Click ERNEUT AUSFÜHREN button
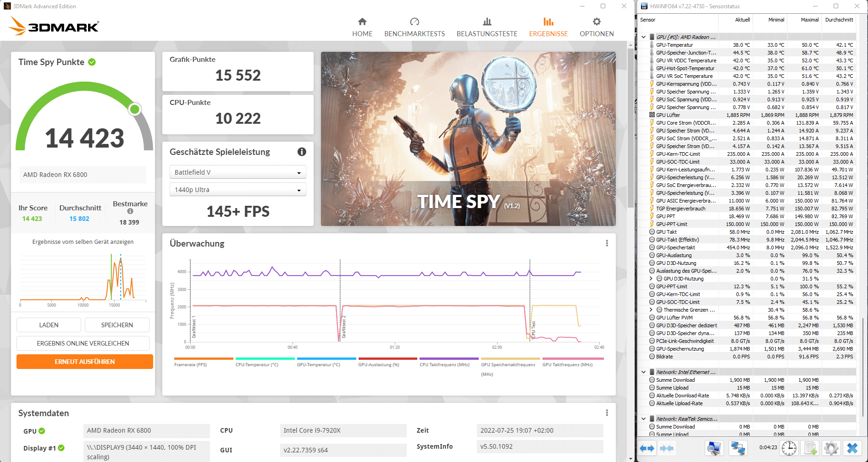This screenshot has height=462, width=868. [x=85, y=362]
